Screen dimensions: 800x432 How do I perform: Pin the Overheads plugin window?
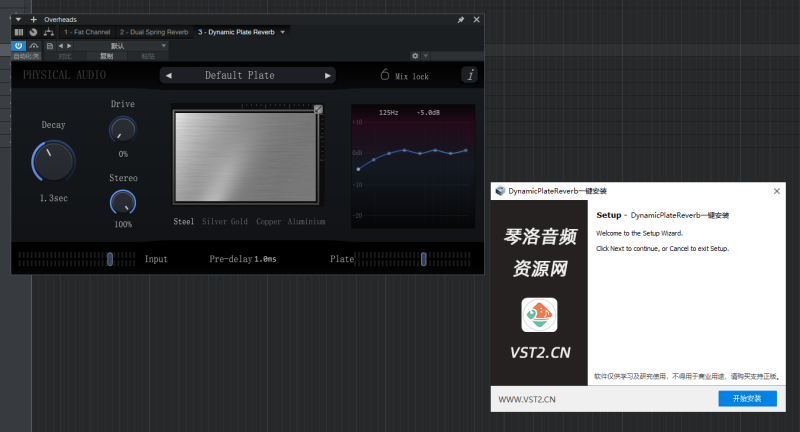(461, 19)
